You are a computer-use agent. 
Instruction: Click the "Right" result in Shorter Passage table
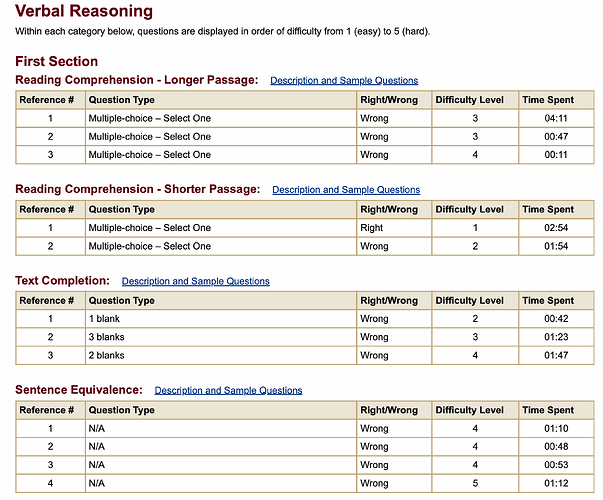click(x=373, y=228)
